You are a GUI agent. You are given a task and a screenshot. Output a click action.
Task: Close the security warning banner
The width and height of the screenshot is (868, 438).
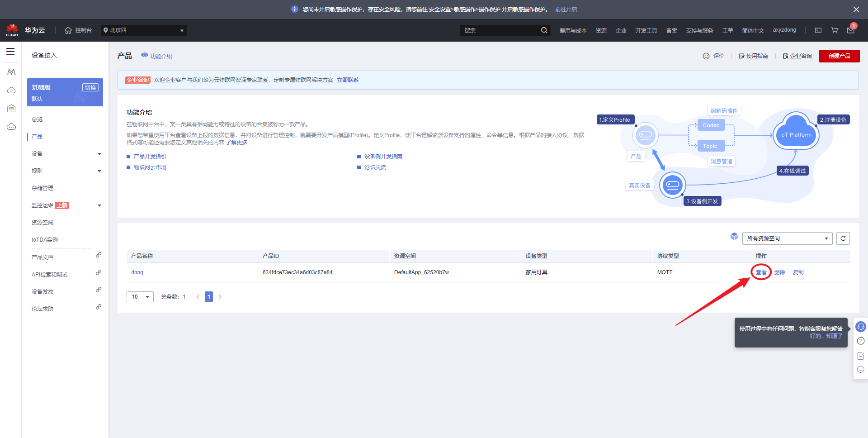pyautogui.click(x=856, y=10)
